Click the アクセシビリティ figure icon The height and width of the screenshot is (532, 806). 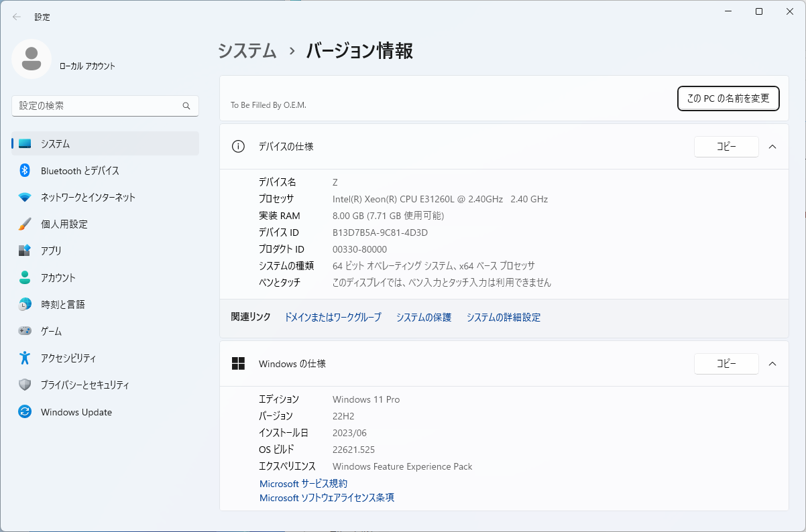(25, 358)
